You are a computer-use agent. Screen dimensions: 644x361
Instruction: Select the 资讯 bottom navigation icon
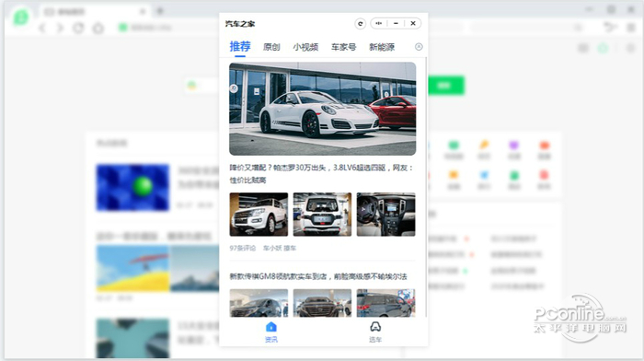pos(271,332)
